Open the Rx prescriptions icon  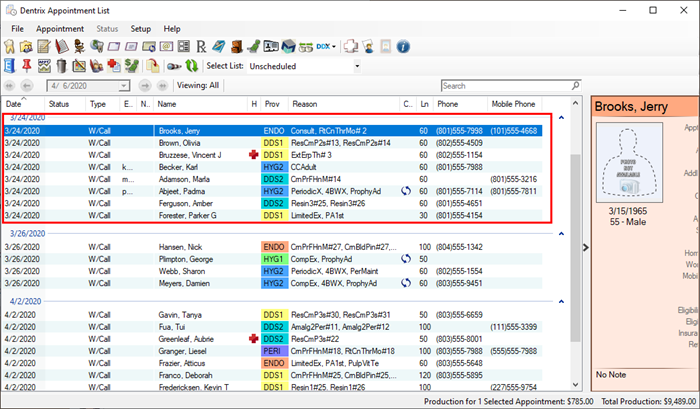pos(201,46)
